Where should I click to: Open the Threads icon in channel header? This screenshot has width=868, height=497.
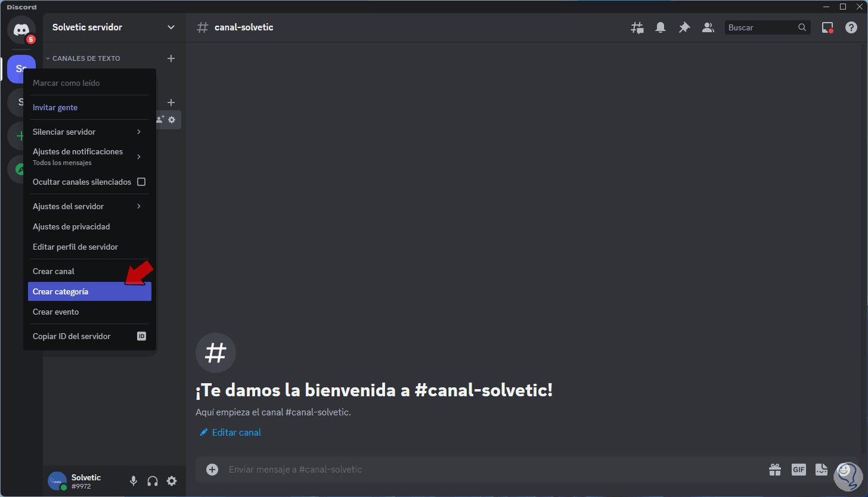coord(637,27)
